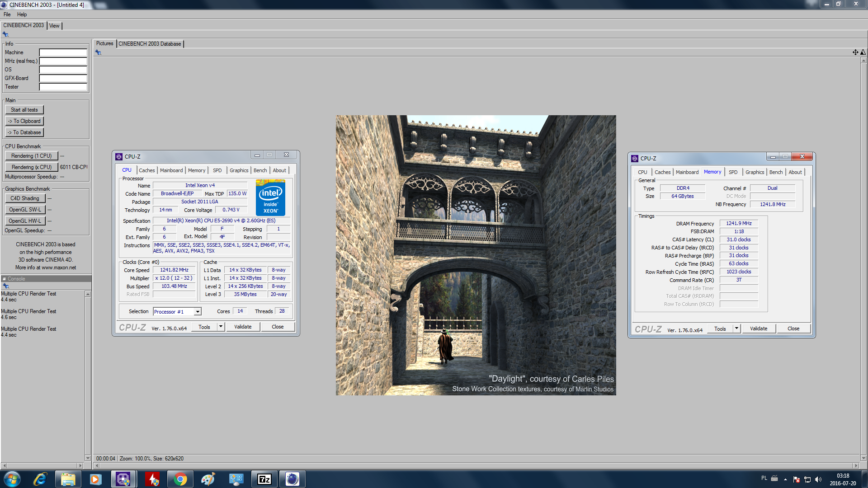The height and width of the screenshot is (488, 868).
Task: Click the CINEBENCH title bar icon
Action: (x=4, y=5)
